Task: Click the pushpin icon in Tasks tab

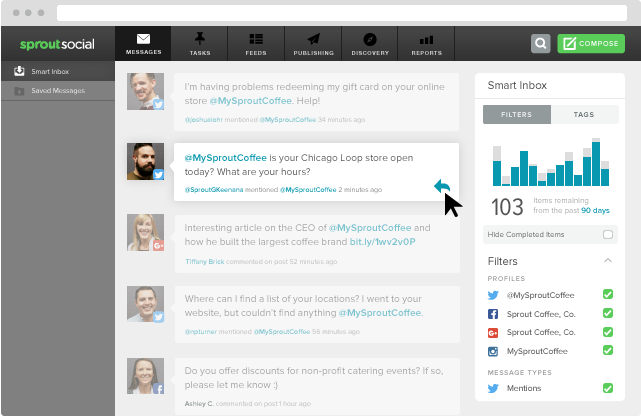Action: (199, 38)
